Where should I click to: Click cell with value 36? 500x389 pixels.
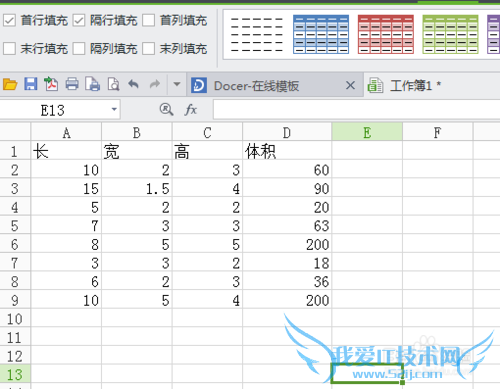(287, 281)
